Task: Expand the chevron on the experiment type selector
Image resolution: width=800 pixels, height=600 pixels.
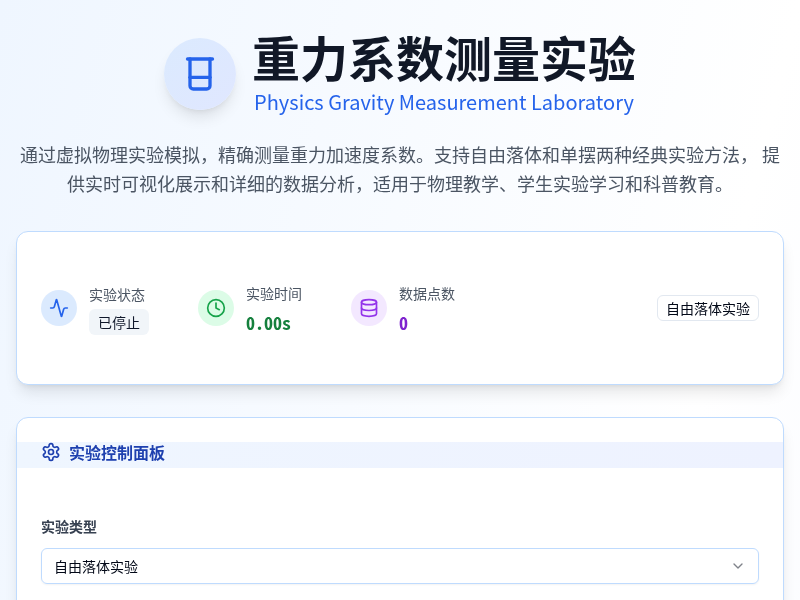Action: click(x=737, y=566)
